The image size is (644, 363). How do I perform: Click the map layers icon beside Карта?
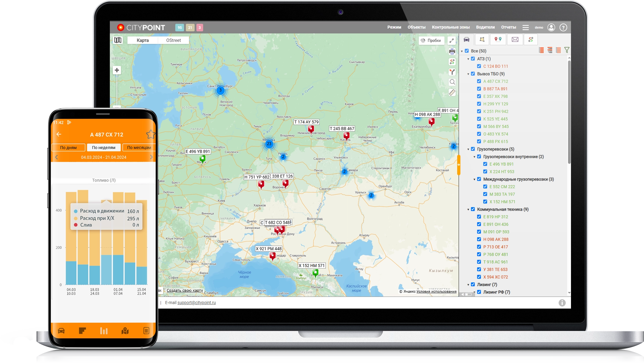[x=118, y=40]
